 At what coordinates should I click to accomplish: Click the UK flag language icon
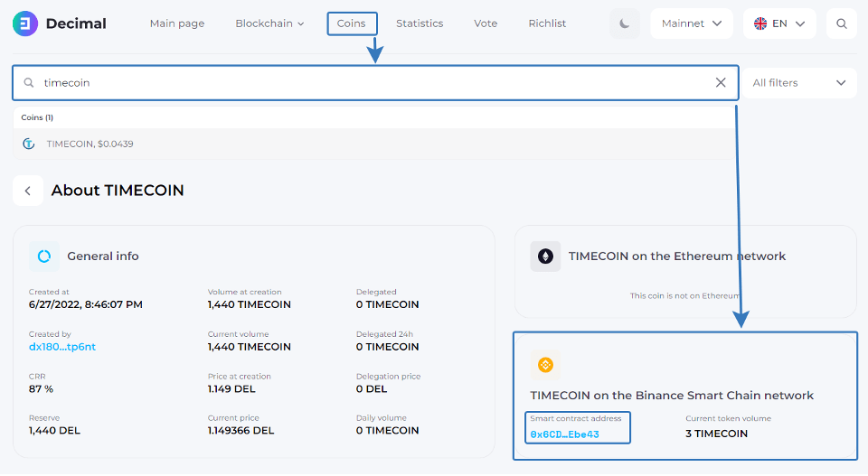(760, 23)
